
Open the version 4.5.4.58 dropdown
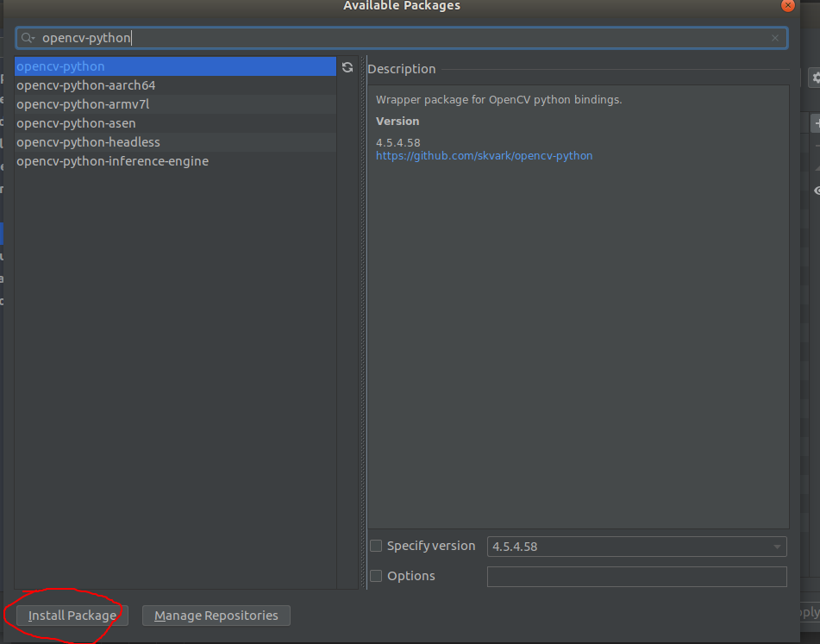637,547
